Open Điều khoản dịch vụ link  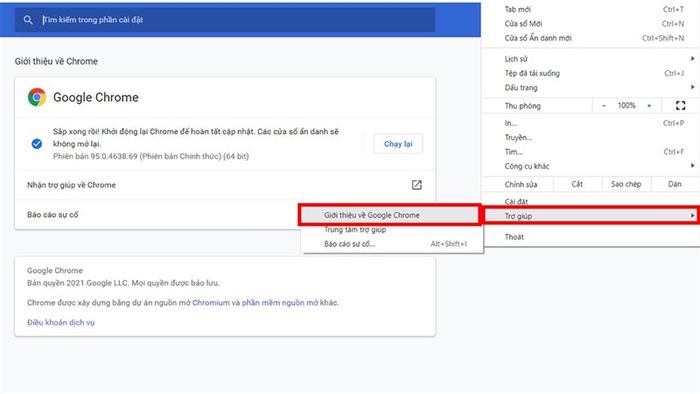click(61, 322)
